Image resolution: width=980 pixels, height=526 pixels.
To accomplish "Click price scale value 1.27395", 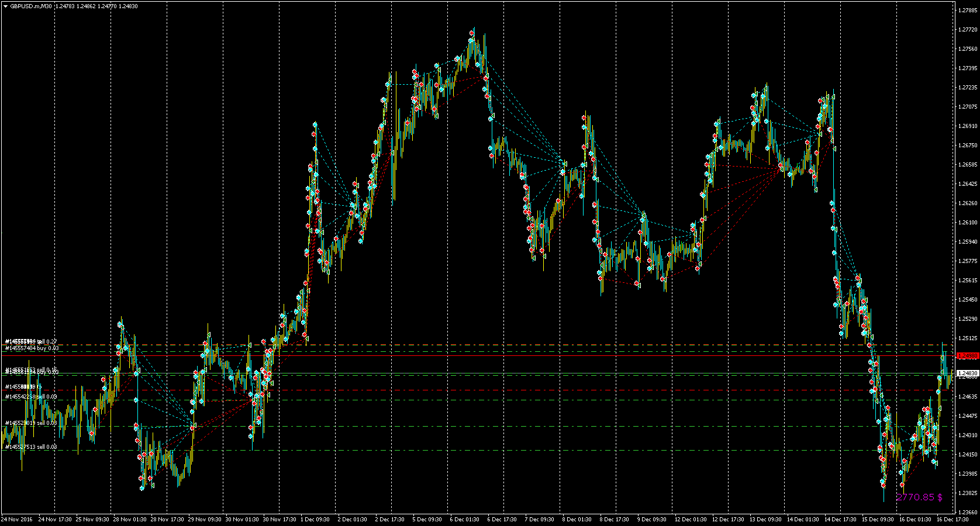I will [968, 68].
